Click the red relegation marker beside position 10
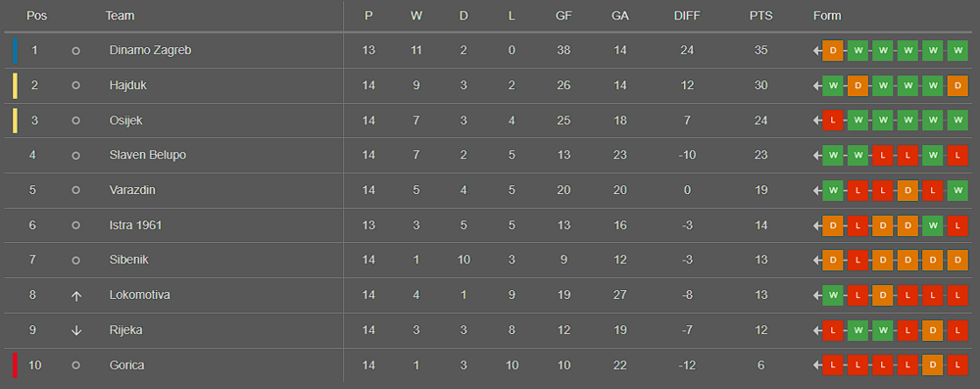 [15, 365]
